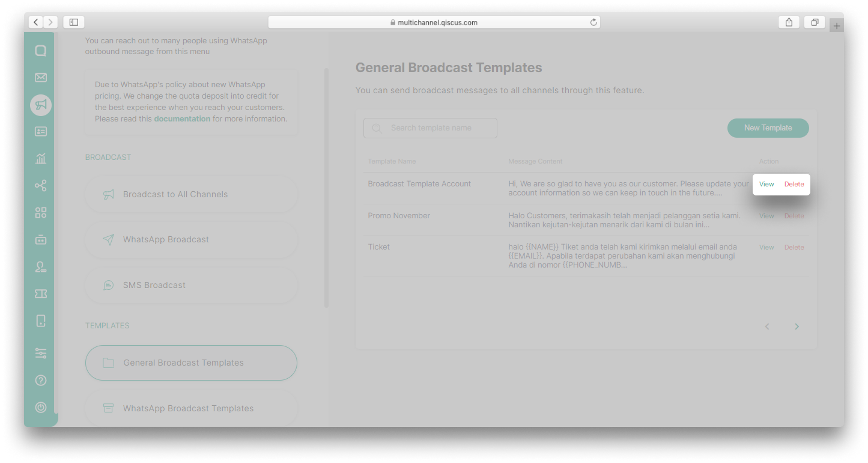This screenshot has height=463, width=868.
Task: Open the envelope mail icon in sidebar
Action: pyautogui.click(x=41, y=78)
